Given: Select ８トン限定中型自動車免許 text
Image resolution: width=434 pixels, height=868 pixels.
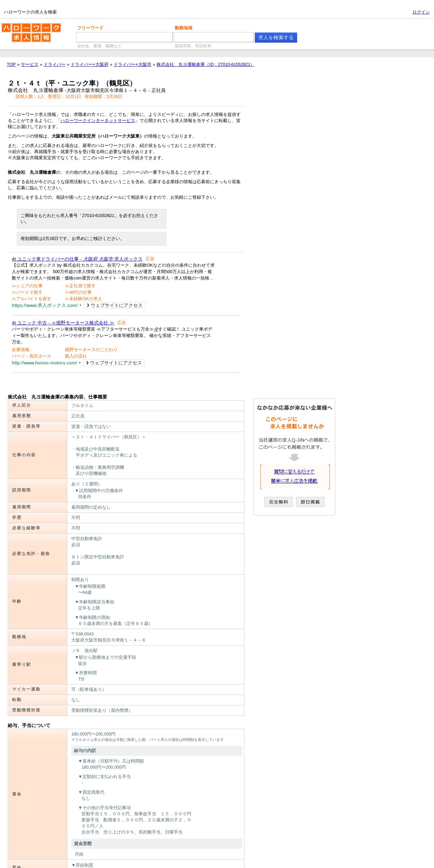Looking at the screenshot, I should (98, 557).
